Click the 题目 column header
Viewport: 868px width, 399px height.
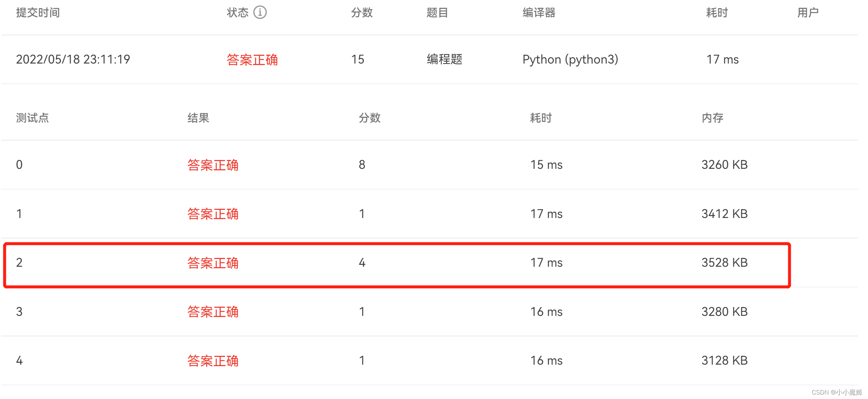(436, 12)
